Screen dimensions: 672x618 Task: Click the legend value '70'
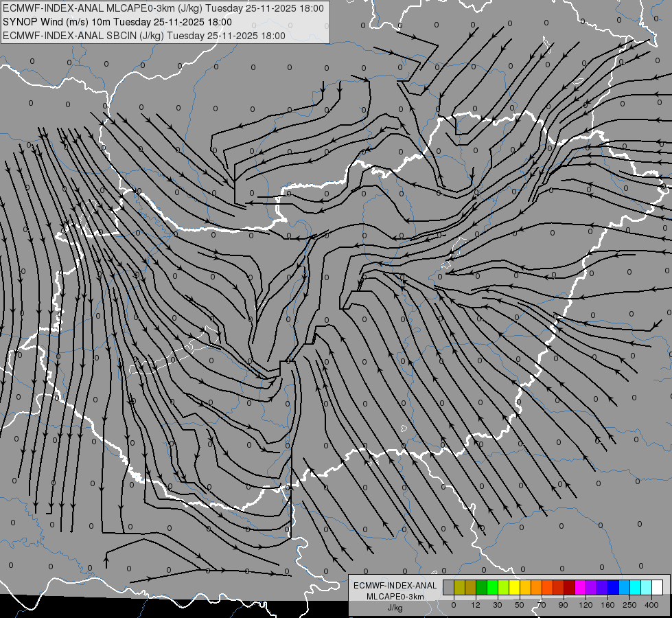pyautogui.click(x=542, y=605)
